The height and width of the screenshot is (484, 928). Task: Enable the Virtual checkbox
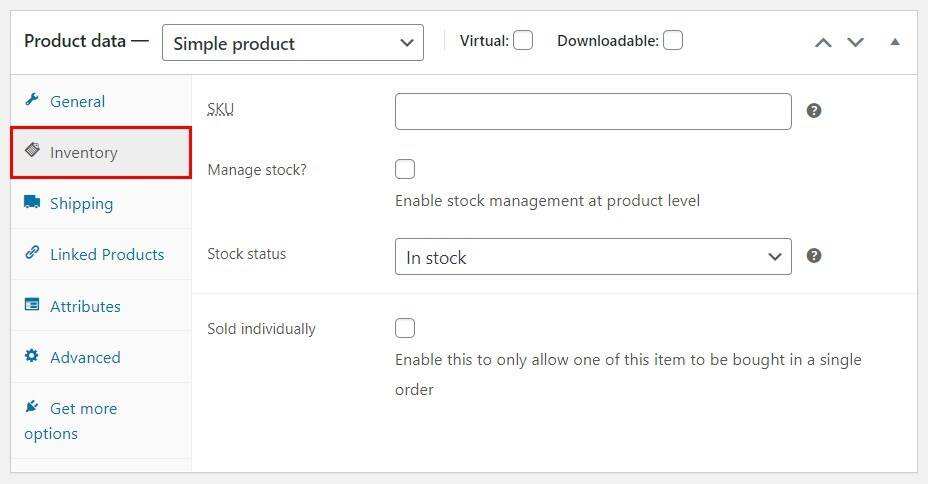click(x=523, y=41)
